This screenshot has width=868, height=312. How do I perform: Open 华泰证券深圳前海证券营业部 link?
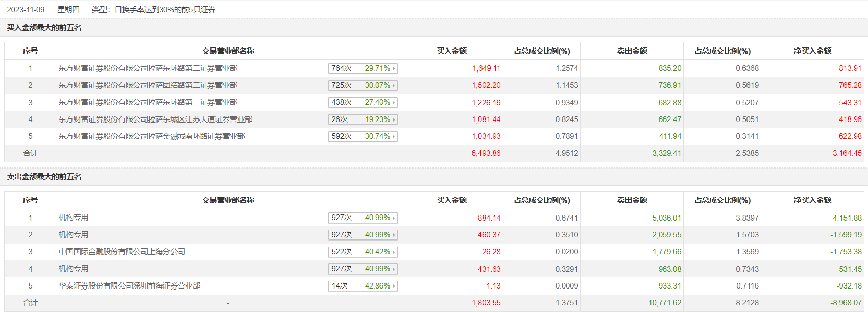pyautogui.click(x=129, y=286)
